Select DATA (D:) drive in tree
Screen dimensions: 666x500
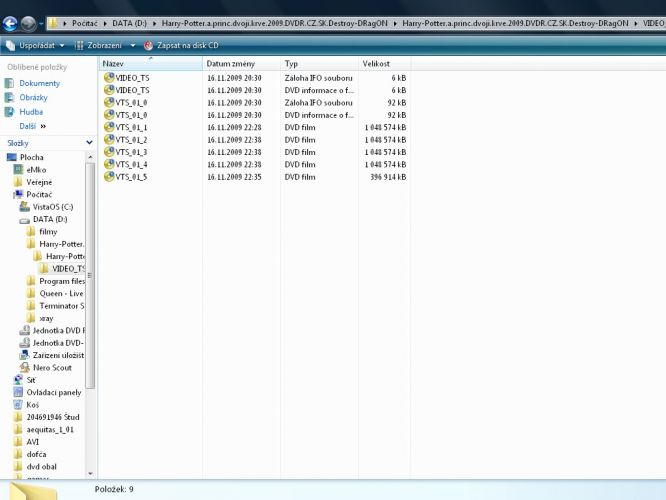pos(50,219)
